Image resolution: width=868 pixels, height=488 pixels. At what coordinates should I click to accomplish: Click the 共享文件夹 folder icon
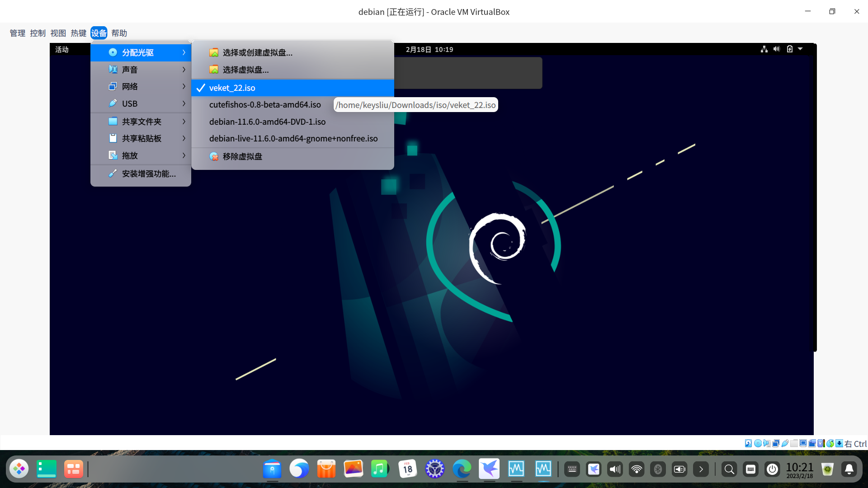pos(113,122)
